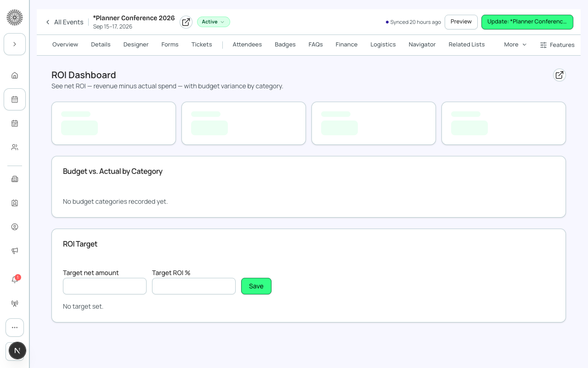Click 'No budget categories recorded yet.' text
This screenshot has height=368, width=588.
(115, 201)
